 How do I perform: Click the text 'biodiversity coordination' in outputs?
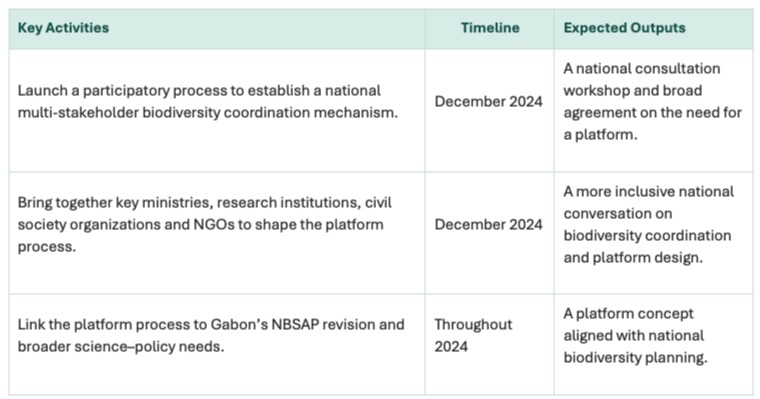tap(647, 236)
